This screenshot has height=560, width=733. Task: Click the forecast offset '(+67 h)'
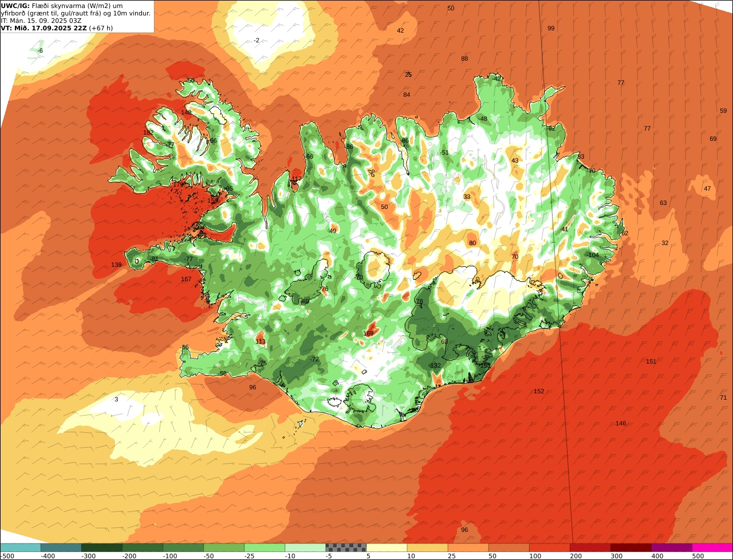tap(101, 28)
